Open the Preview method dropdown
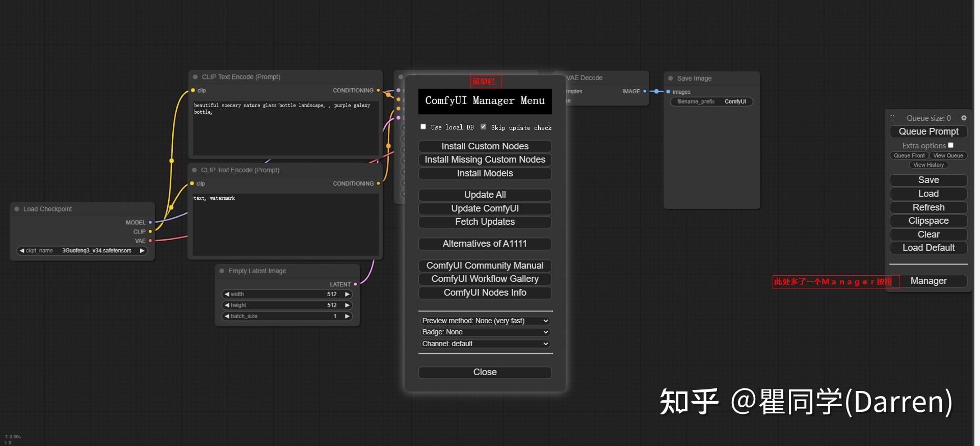The image size is (980, 446). coord(485,321)
